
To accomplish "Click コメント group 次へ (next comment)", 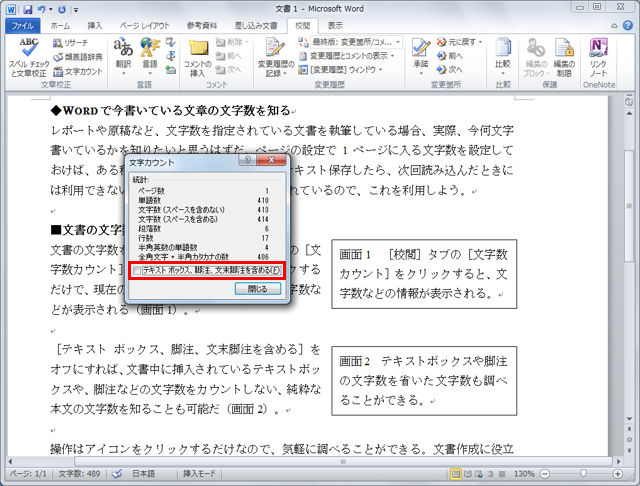I will point(229,70).
